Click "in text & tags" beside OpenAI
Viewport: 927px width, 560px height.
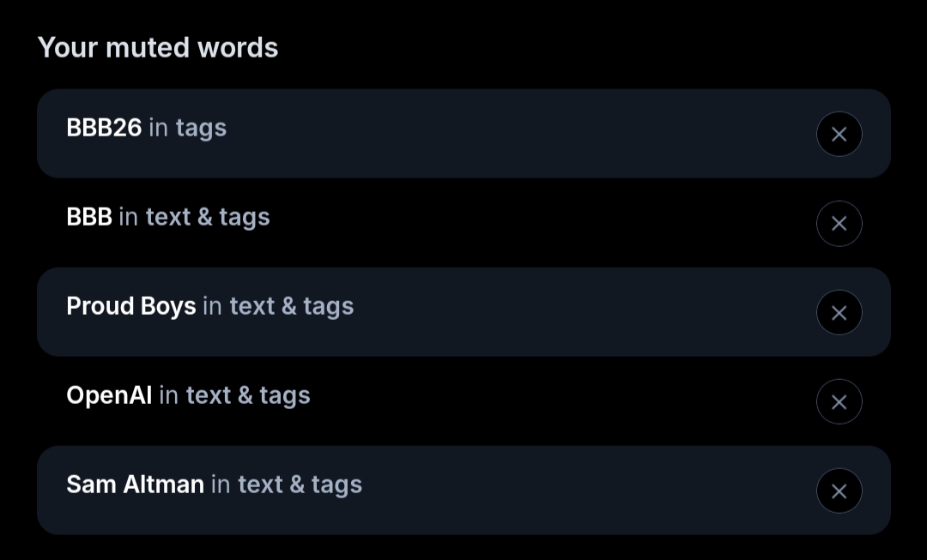pyautogui.click(x=235, y=395)
